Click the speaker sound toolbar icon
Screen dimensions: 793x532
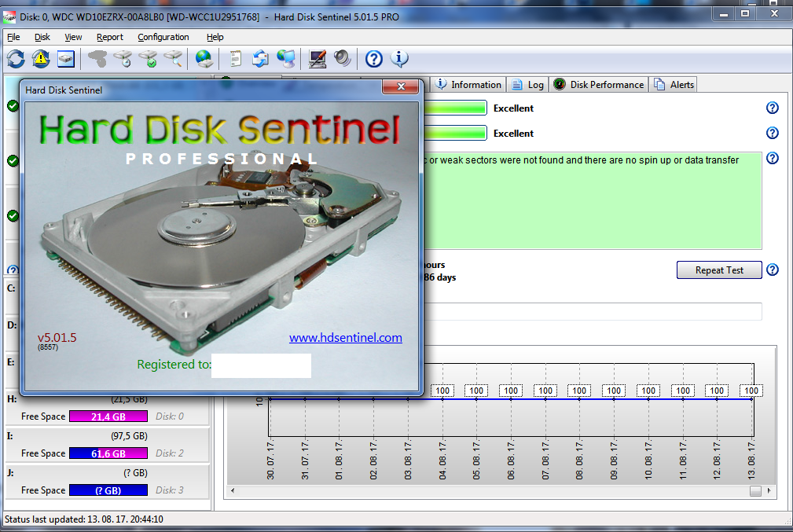(x=343, y=59)
